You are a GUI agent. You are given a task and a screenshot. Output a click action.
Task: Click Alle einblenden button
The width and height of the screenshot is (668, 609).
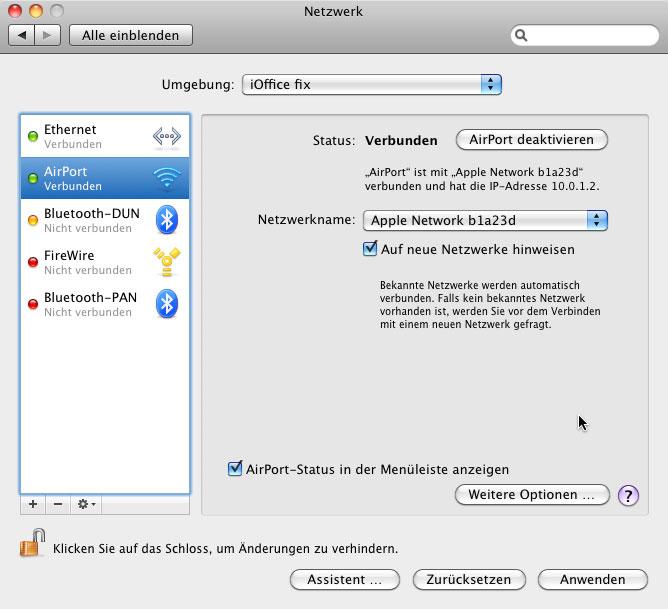[131, 35]
